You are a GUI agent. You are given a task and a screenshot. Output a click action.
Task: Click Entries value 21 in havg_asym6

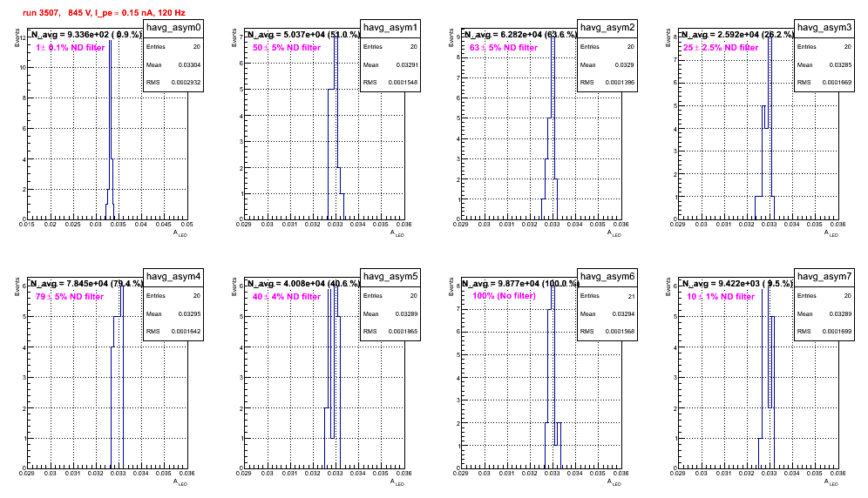[631, 296]
